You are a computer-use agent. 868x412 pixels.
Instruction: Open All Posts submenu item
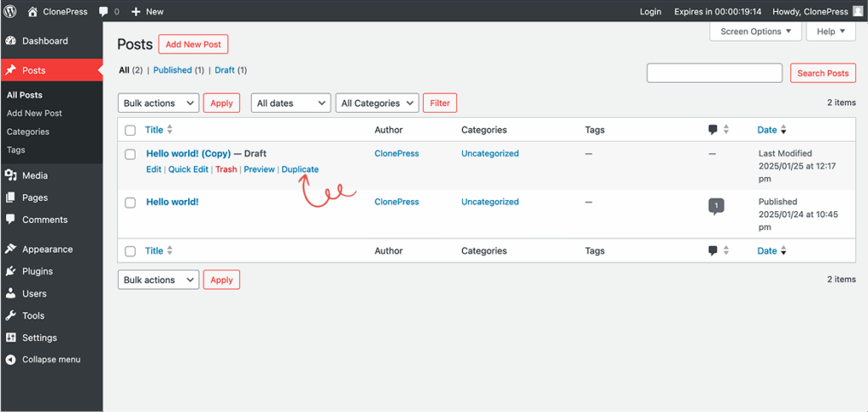point(25,95)
